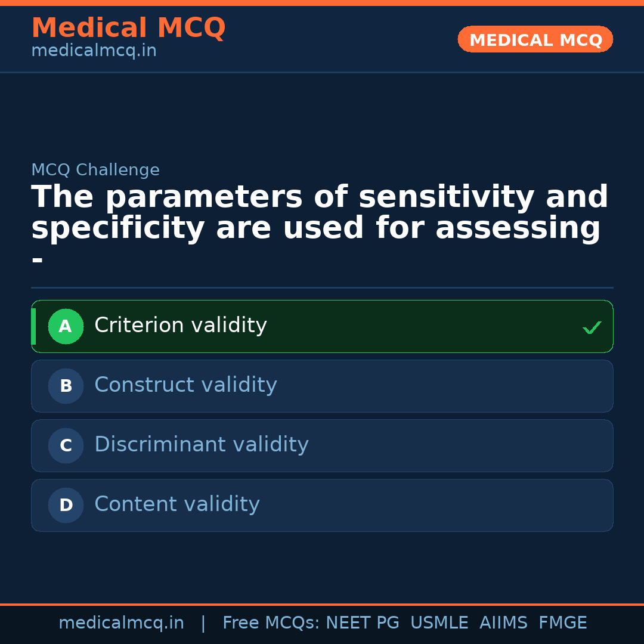The height and width of the screenshot is (644, 644).
Task: Click the C letter circle icon
Action: 66,445
